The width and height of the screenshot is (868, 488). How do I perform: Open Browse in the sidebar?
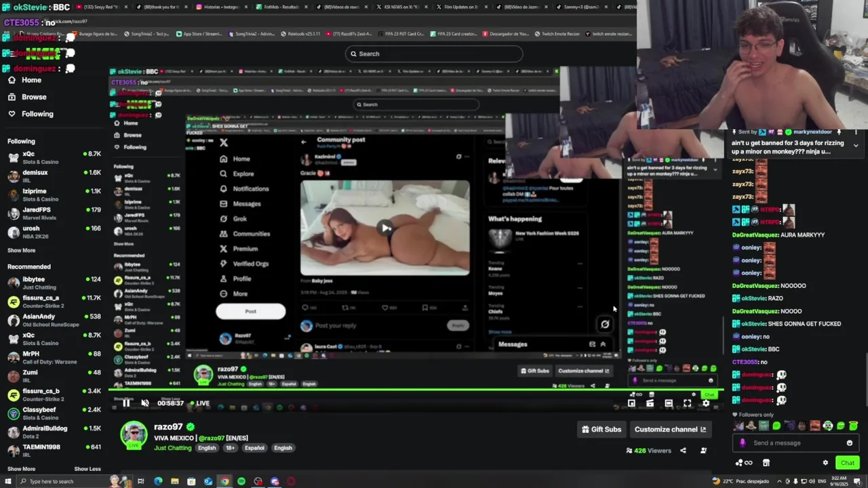(34, 97)
